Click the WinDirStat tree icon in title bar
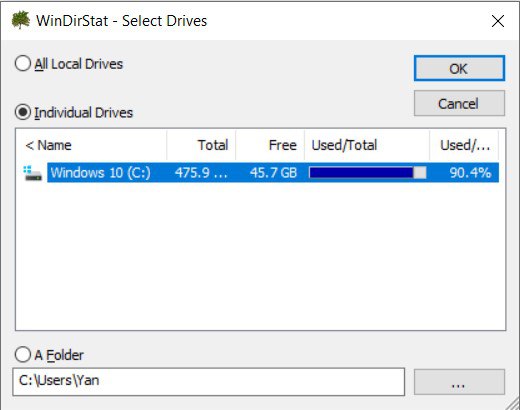The height and width of the screenshot is (410, 520). pos(21,20)
